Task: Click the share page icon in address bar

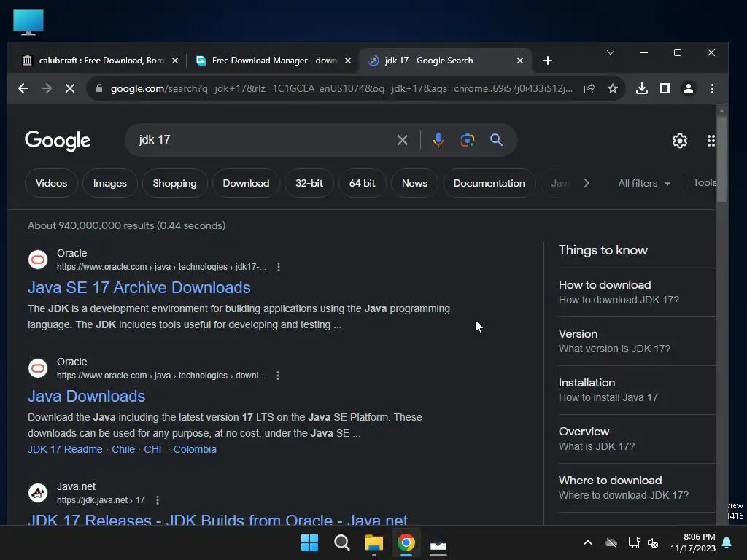Action: point(589,88)
